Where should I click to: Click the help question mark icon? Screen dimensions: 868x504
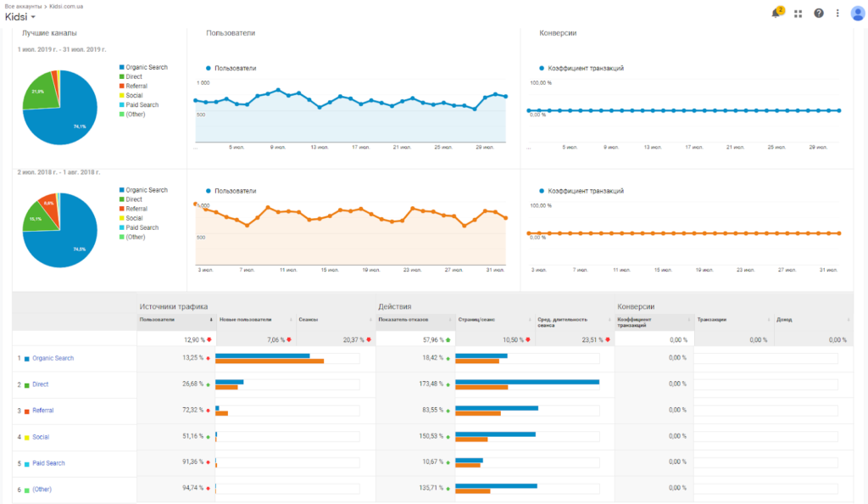tap(819, 13)
